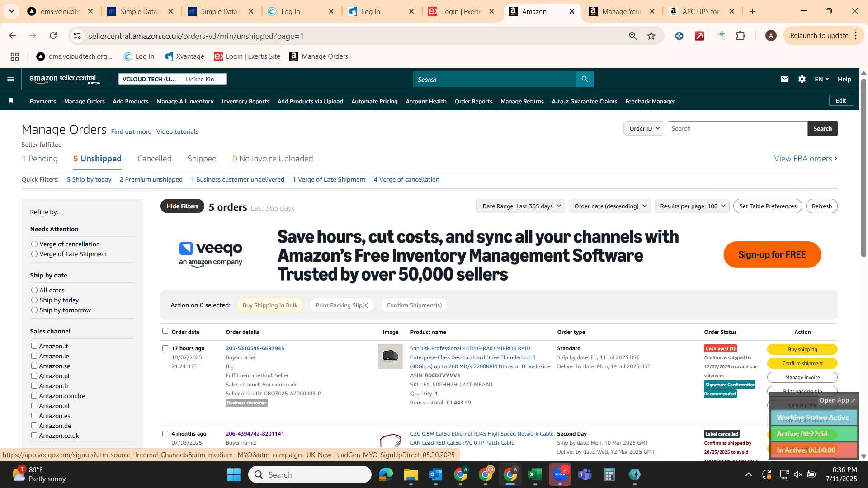
Task: Check the Amazon.fr sales channel
Action: 34,386
